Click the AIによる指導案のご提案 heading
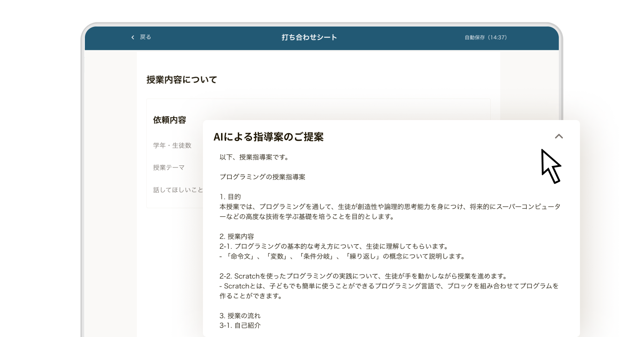 [269, 137]
